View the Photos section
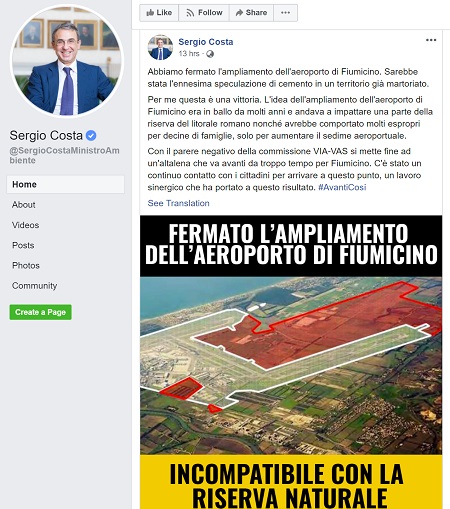 point(26,265)
